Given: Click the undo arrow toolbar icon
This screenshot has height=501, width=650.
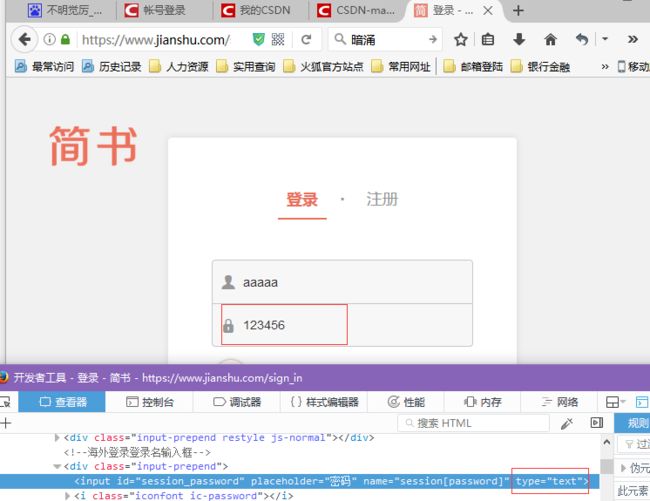Looking at the screenshot, I should tap(582, 39).
